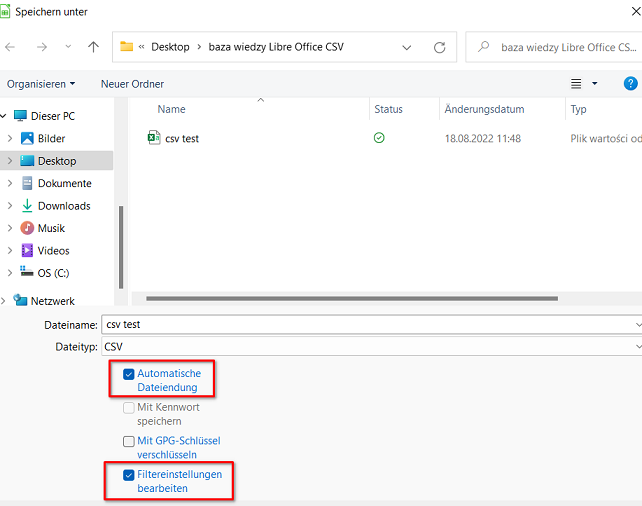This screenshot has height=506, width=642.
Task: Sort files by Änderungsdatum column
Action: coord(484,109)
